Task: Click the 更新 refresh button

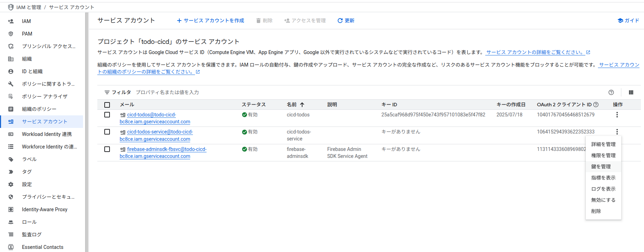Action: click(346, 21)
